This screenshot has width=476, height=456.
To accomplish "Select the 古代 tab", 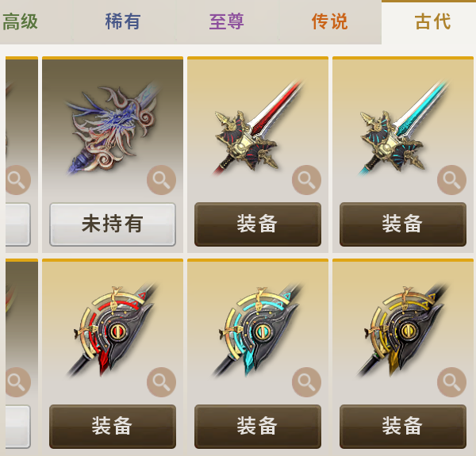I will click(432, 22).
